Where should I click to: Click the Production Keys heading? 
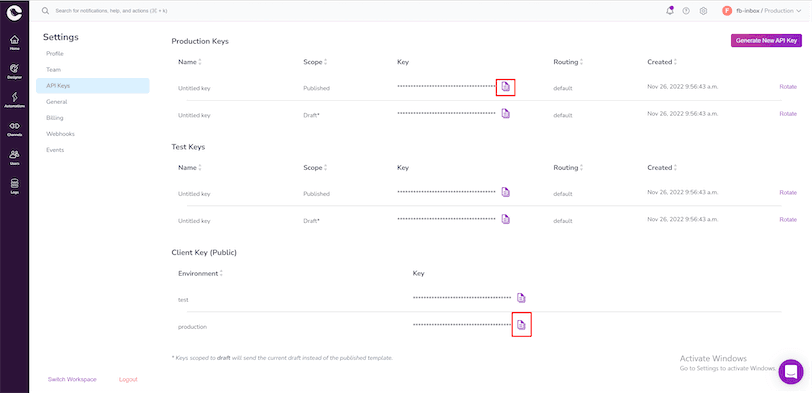[x=200, y=41]
